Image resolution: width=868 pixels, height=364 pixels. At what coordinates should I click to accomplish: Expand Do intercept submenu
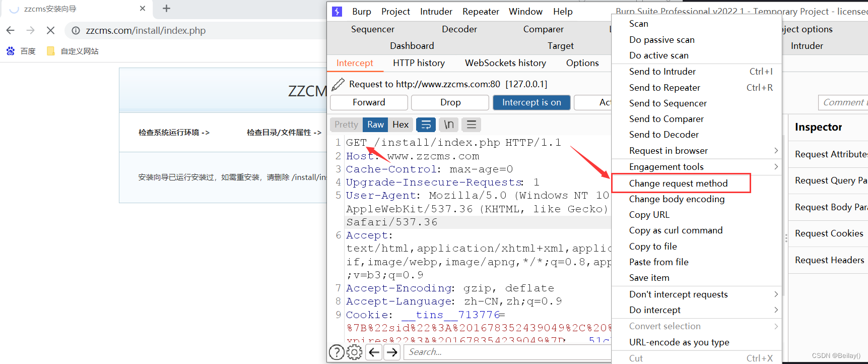(697, 310)
